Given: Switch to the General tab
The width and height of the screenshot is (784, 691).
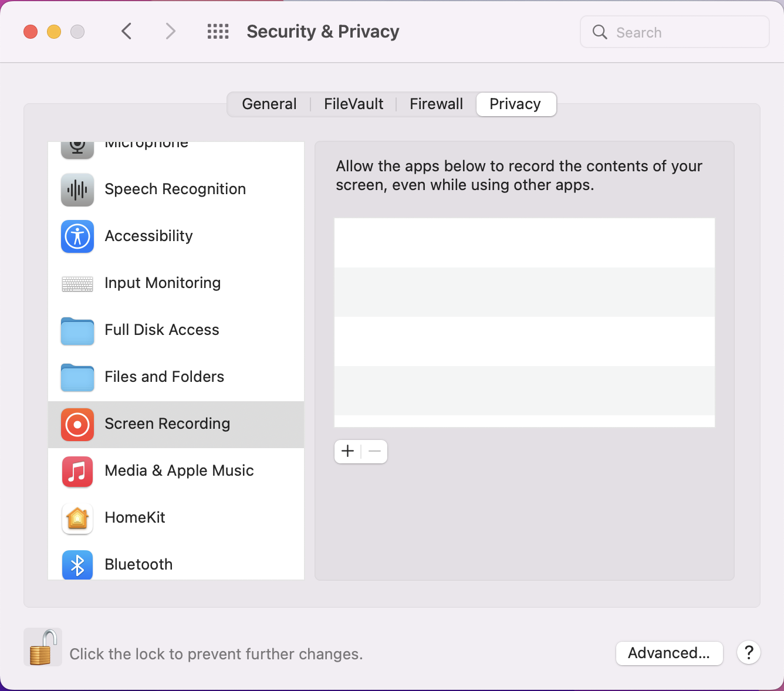Looking at the screenshot, I should (269, 104).
